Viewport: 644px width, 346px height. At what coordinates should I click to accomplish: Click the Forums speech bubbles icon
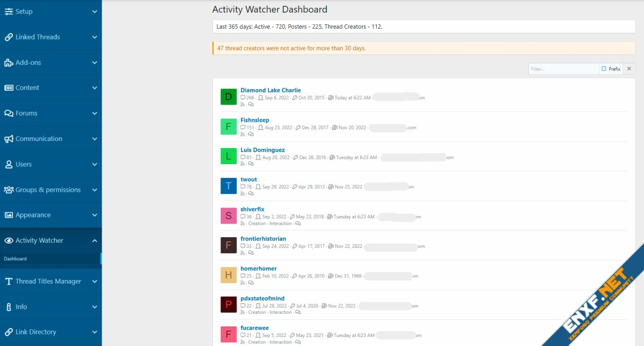pos(9,113)
